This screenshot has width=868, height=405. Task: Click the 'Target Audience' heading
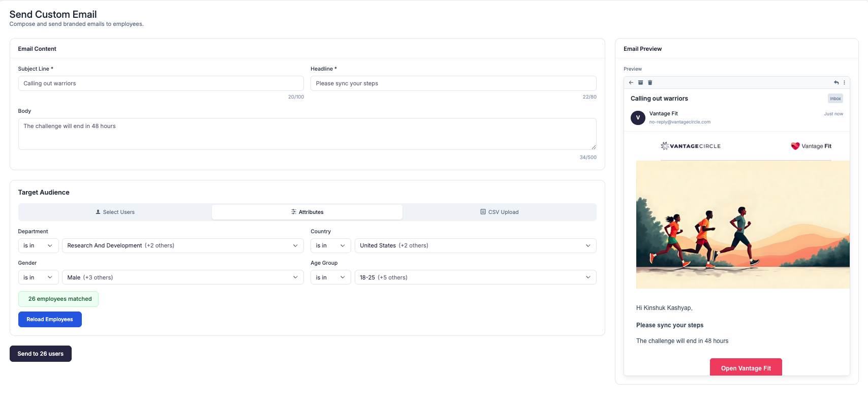(44, 192)
